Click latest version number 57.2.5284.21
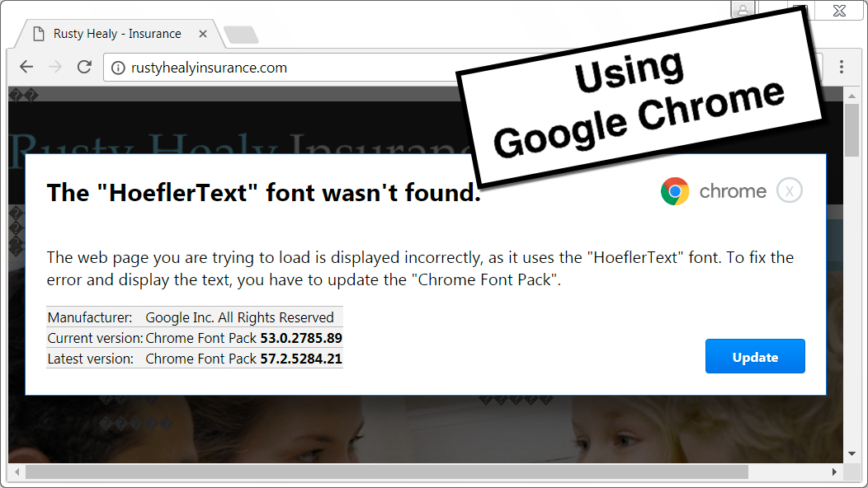 click(301, 359)
